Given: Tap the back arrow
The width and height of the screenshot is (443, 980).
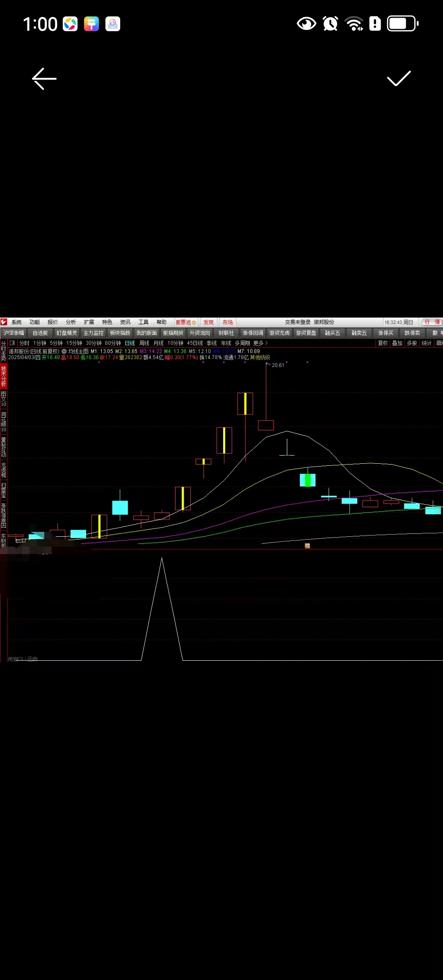Looking at the screenshot, I should (x=44, y=79).
